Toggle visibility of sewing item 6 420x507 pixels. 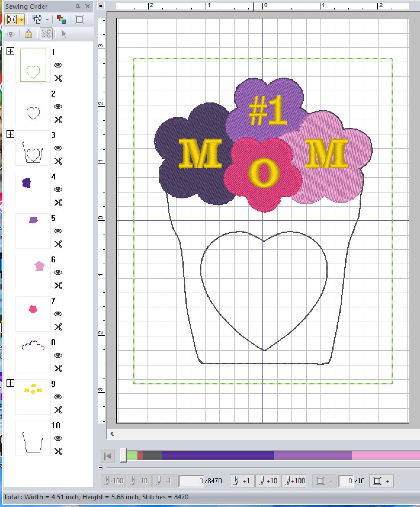pos(58,272)
